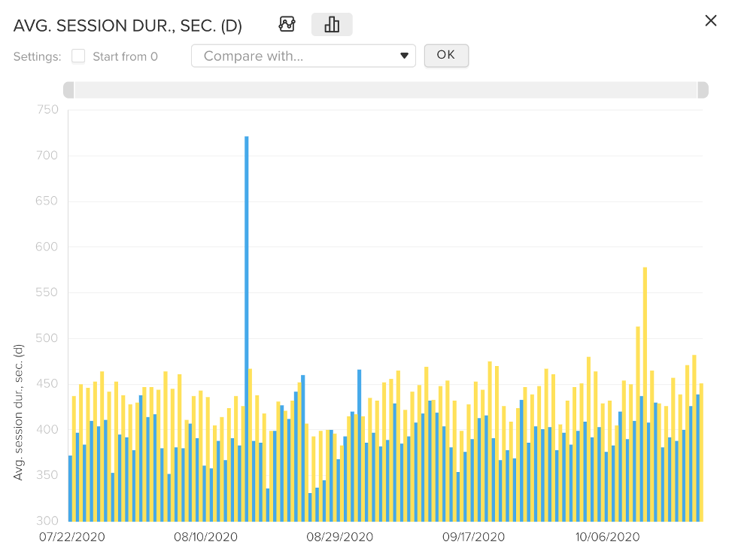735x560 pixels.
Task: Switch to the line chart view icon
Action: click(x=287, y=24)
